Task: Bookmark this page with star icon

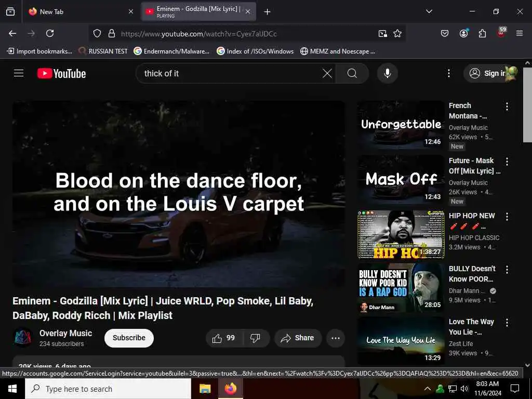Action: point(397,33)
